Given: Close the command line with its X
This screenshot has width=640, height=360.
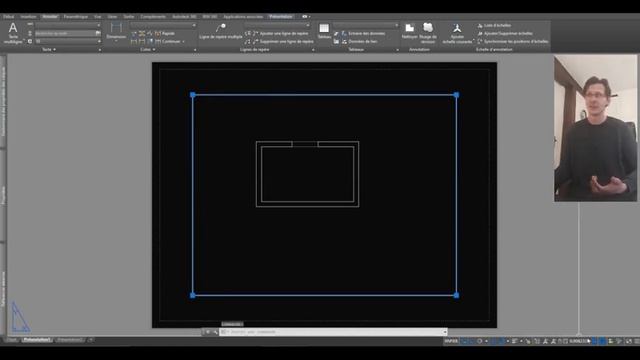Looking at the screenshot, I should click(x=208, y=332).
